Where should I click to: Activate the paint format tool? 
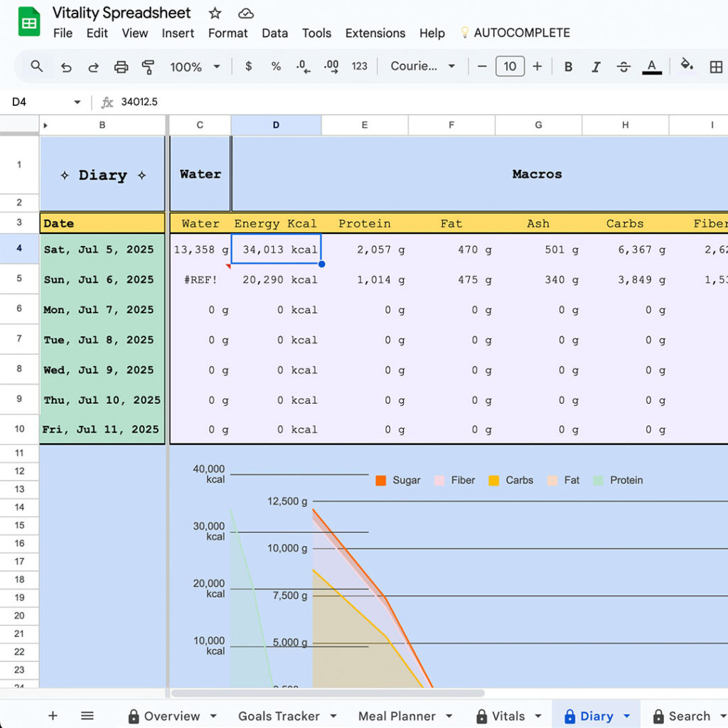[148, 67]
